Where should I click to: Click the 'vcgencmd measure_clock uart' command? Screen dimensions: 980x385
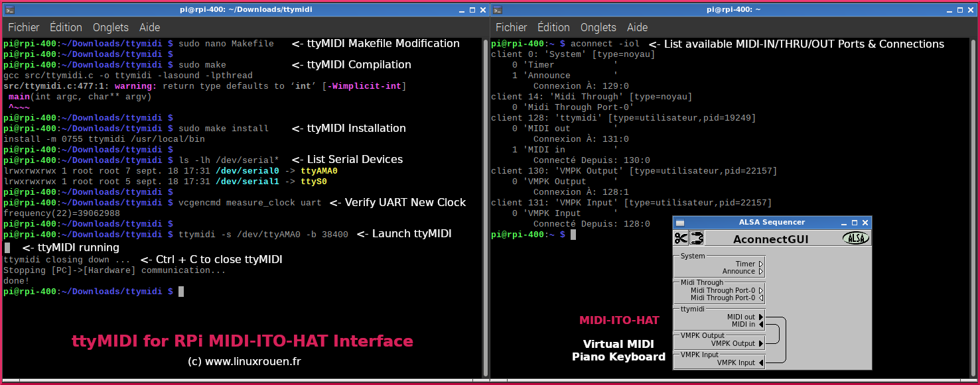pos(250,203)
